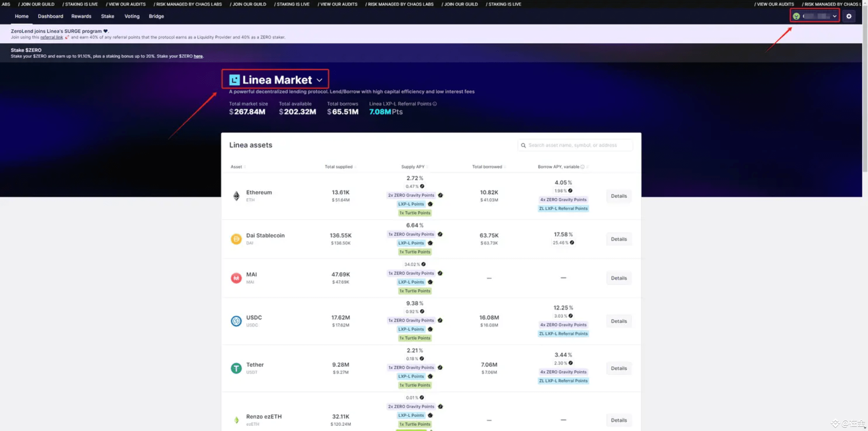The width and height of the screenshot is (868, 431).
Task: Click the Ethereum asset icon
Action: (x=236, y=196)
